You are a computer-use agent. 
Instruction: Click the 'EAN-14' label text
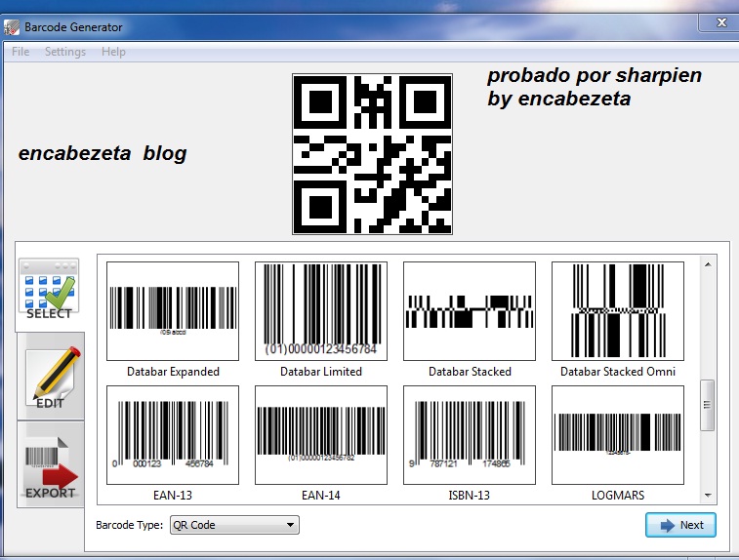321,496
